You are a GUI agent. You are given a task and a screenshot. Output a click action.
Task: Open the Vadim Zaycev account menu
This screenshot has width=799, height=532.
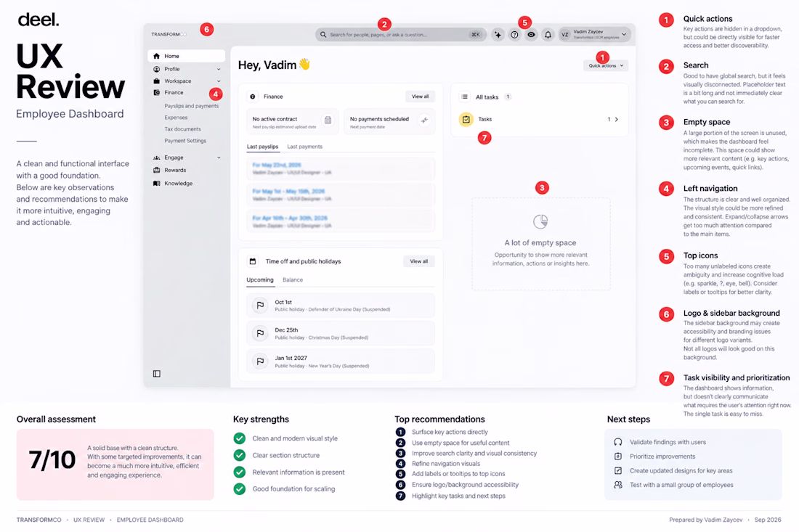point(595,35)
